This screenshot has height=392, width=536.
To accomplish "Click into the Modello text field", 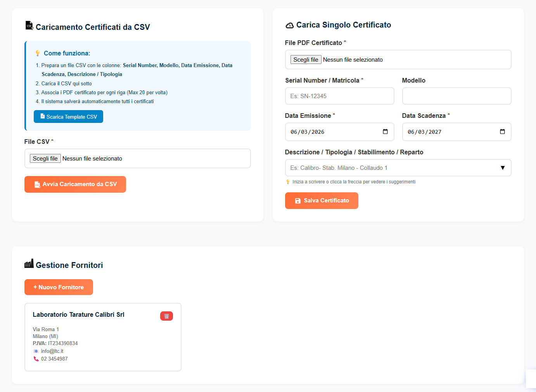I will 456,96.
